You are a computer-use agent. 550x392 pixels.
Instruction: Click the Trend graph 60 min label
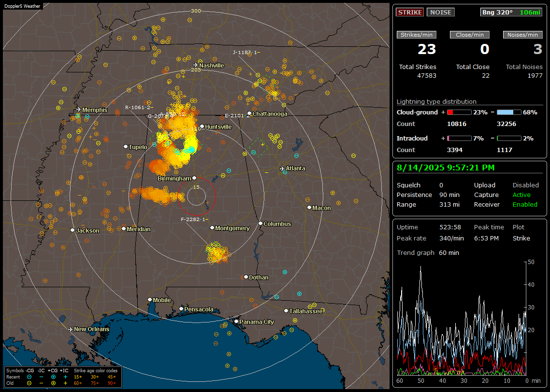pyautogui.click(x=428, y=252)
